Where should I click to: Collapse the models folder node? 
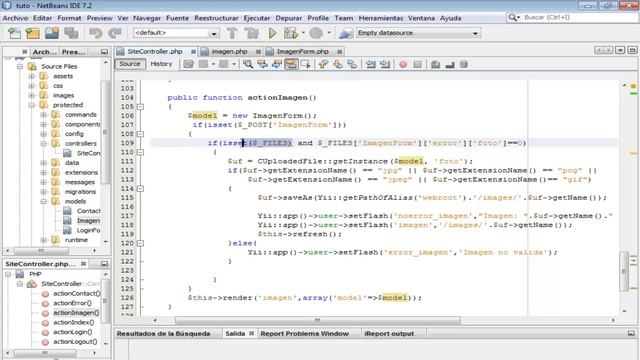coord(43,202)
